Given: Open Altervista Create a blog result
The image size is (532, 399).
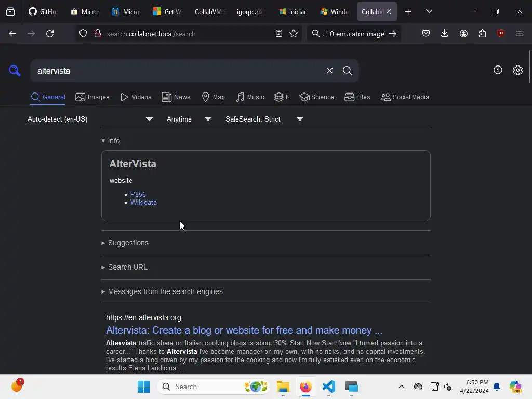Looking at the screenshot, I should click(244, 330).
